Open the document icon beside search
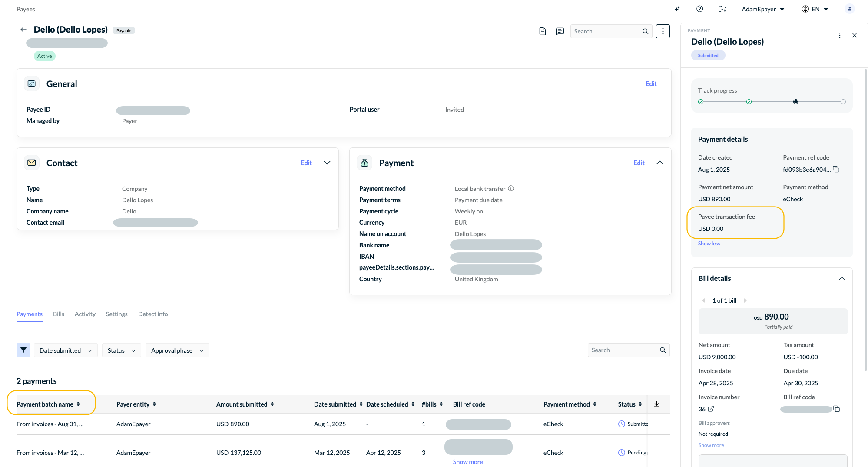The image size is (868, 467). pyautogui.click(x=543, y=31)
